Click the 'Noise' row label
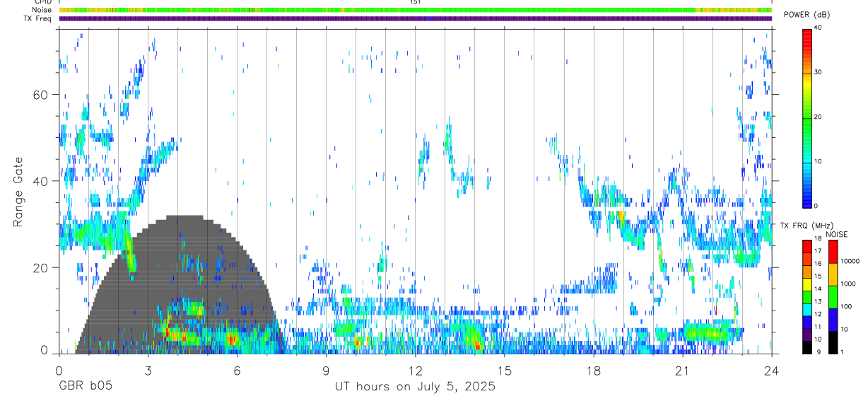 tap(42, 10)
